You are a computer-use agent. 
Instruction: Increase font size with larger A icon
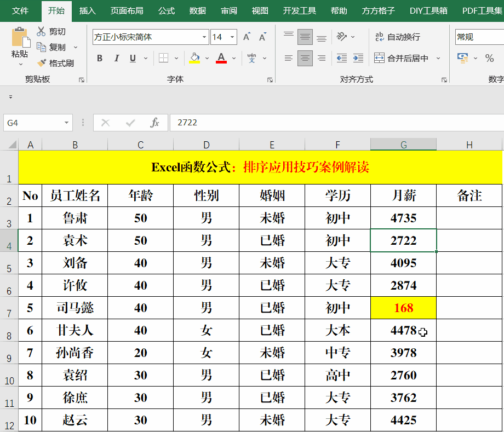247,37
